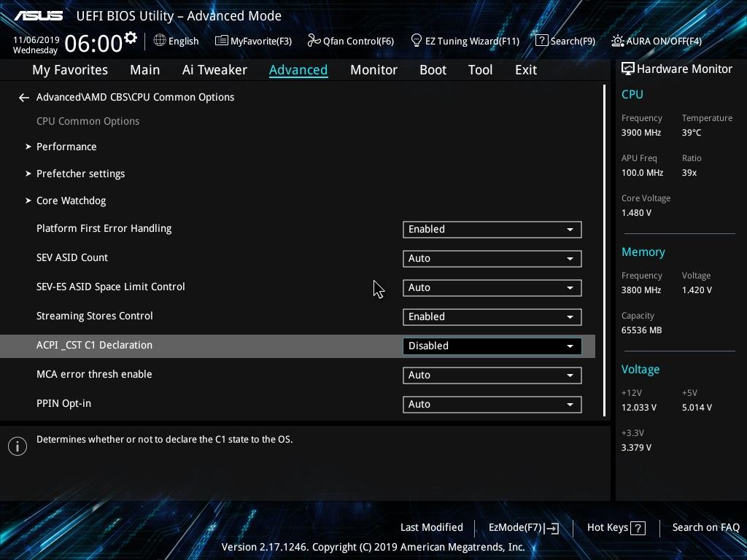Toggle AURA lighting icon
747x560 pixels.
pyautogui.click(x=617, y=41)
